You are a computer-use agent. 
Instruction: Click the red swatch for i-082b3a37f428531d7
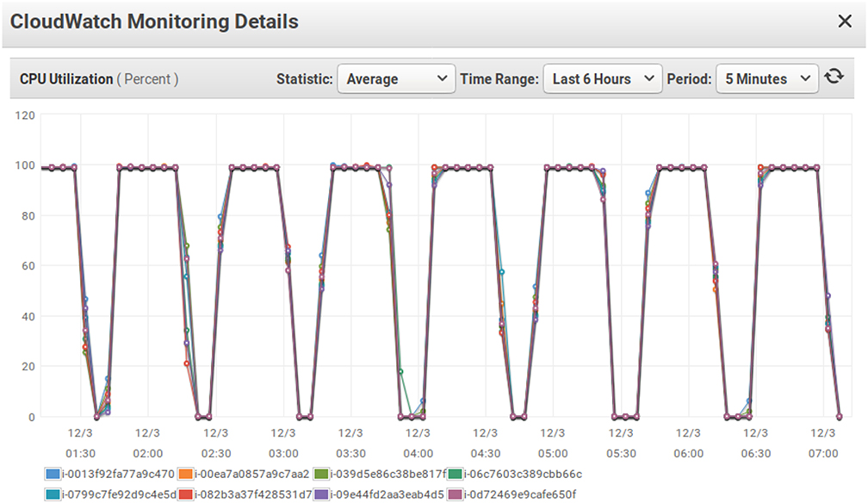[185, 494]
